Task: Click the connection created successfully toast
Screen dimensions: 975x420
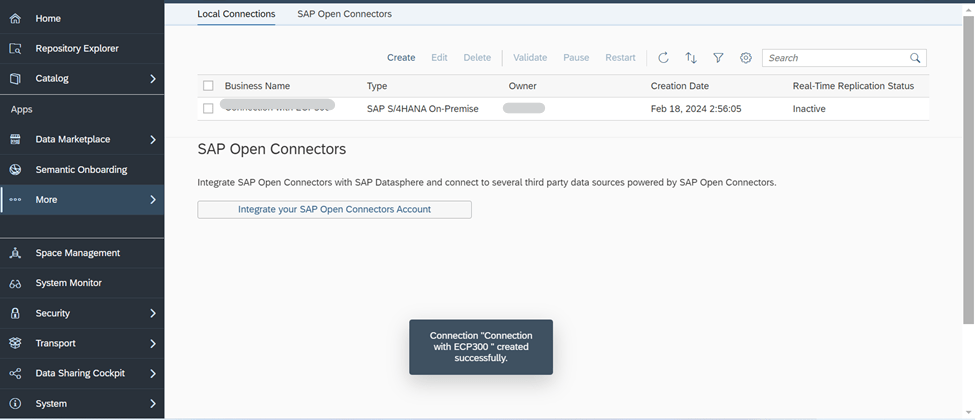Action: [x=481, y=347]
